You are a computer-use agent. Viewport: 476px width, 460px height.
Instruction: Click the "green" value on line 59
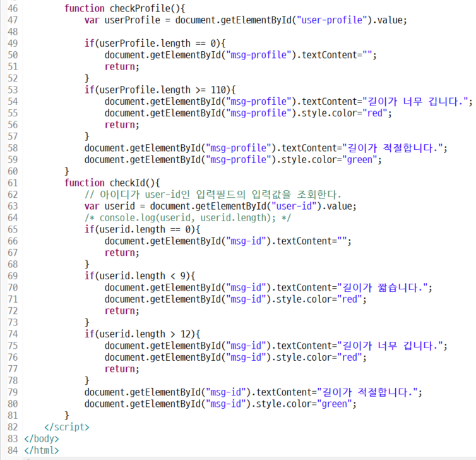coord(359,159)
